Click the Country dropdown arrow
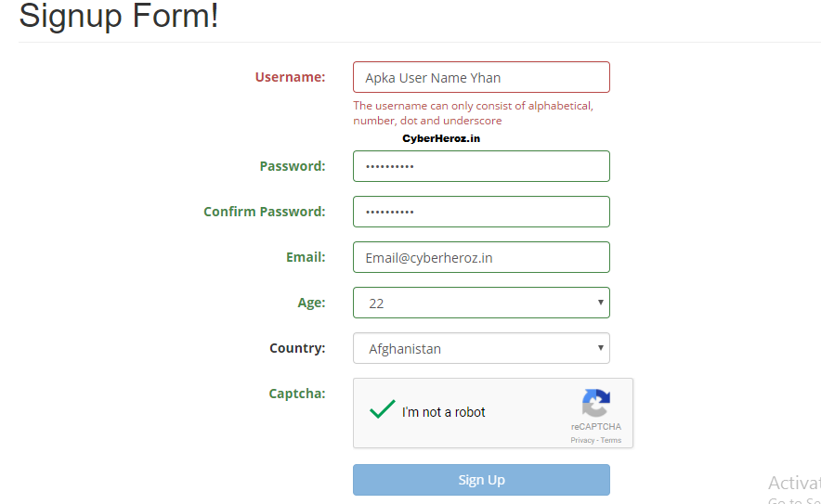Screen dimensions: 821x504 tap(601, 348)
